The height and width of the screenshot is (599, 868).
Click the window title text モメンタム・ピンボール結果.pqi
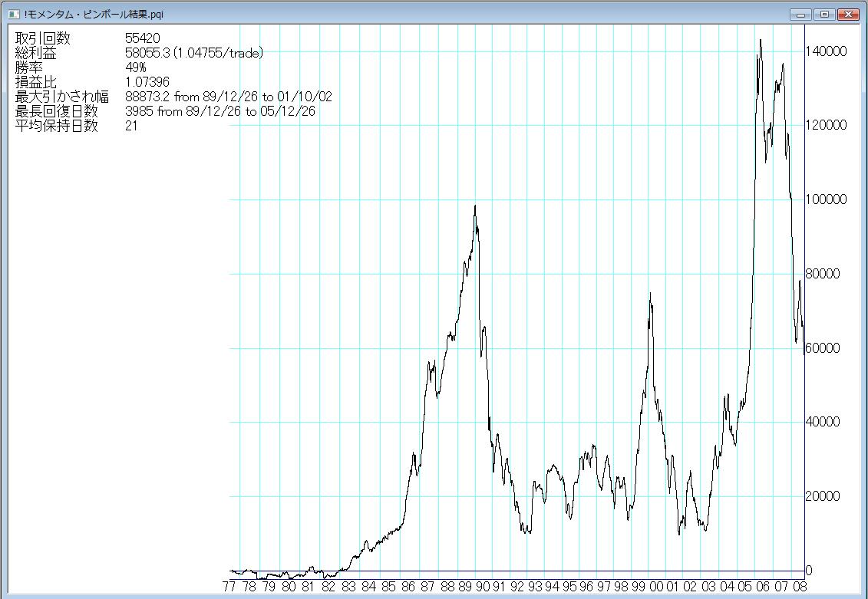94,15
